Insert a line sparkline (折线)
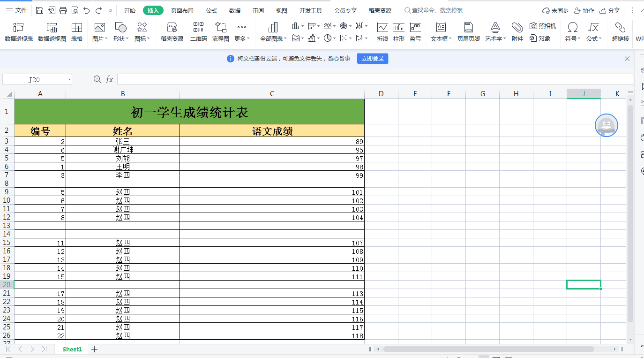Viewport: 644px width, 358px height. click(x=382, y=32)
